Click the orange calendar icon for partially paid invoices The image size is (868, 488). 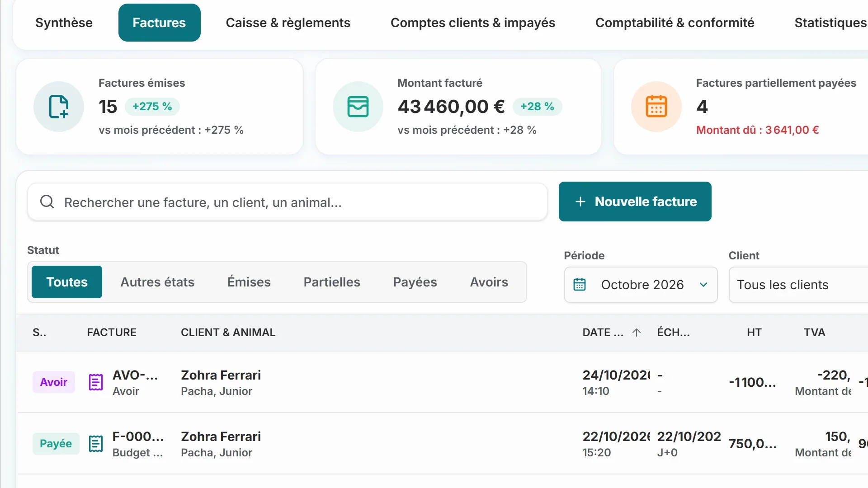coord(656,107)
